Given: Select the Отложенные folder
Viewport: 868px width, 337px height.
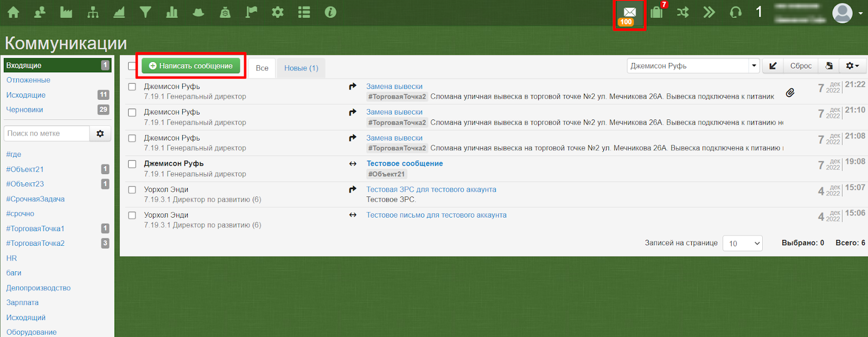Looking at the screenshot, I should pyautogui.click(x=28, y=80).
